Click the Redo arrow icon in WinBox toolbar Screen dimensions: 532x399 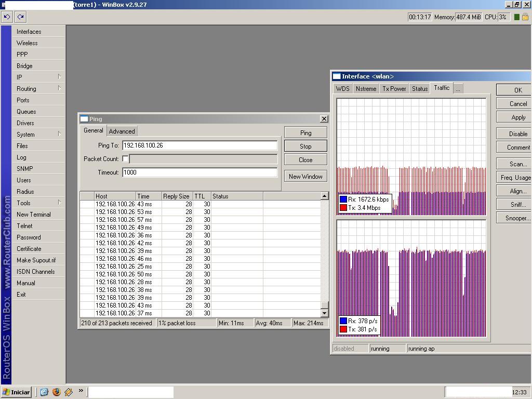[21, 17]
